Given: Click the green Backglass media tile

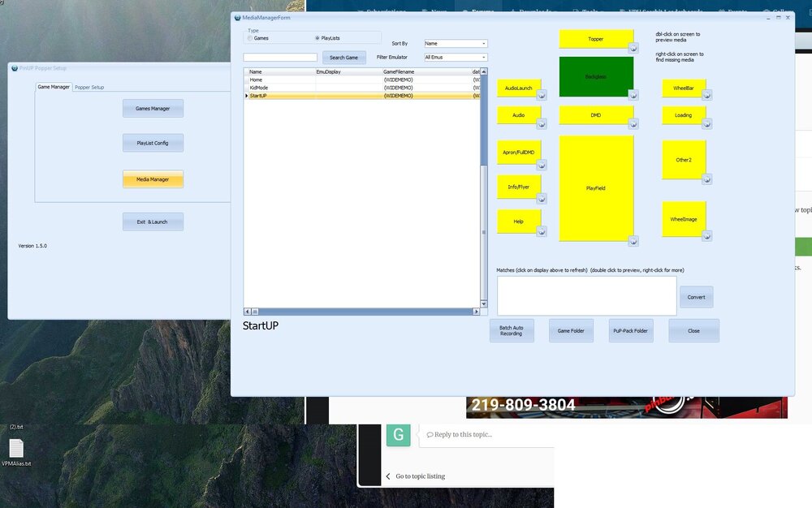Looking at the screenshot, I should (x=596, y=76).
